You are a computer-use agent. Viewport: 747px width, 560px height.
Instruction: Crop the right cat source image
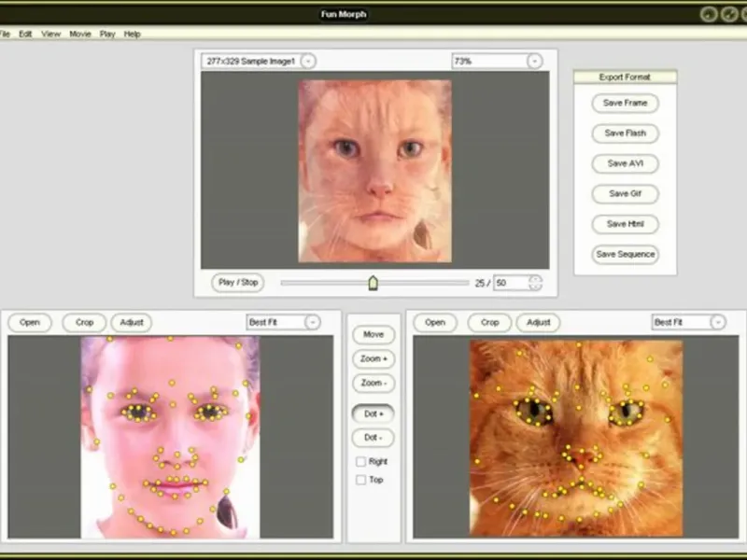489,322
